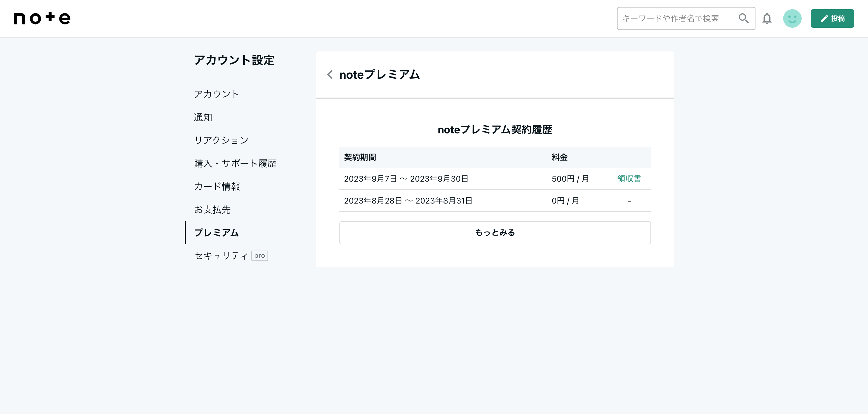Click the noteプレミアム契約履歴 heading
Screen dimensions: 868x414
click(495, 130)
